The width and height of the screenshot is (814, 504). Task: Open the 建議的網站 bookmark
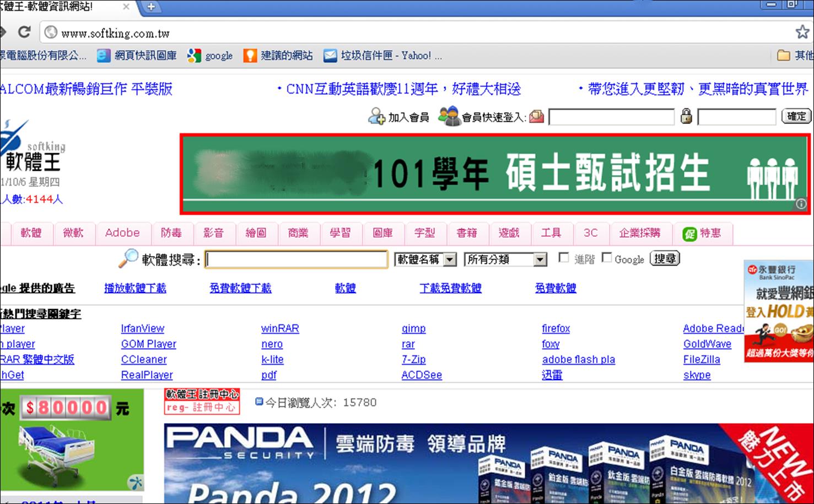(278, 56)
